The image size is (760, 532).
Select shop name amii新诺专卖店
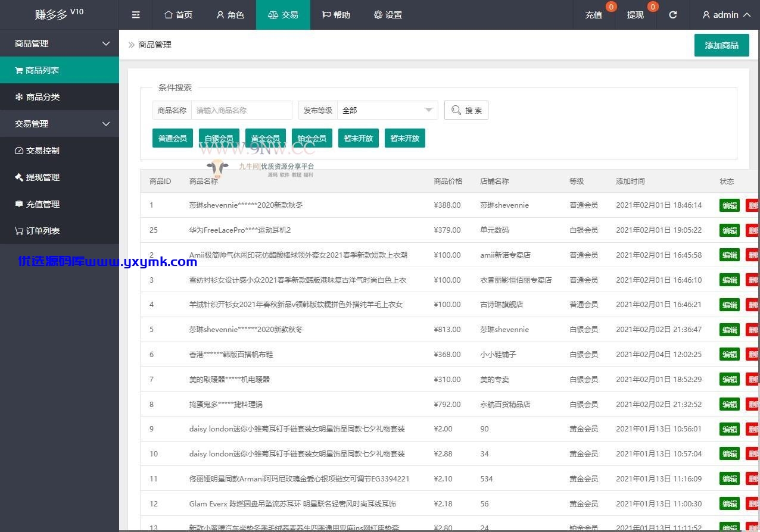point(505,255)
